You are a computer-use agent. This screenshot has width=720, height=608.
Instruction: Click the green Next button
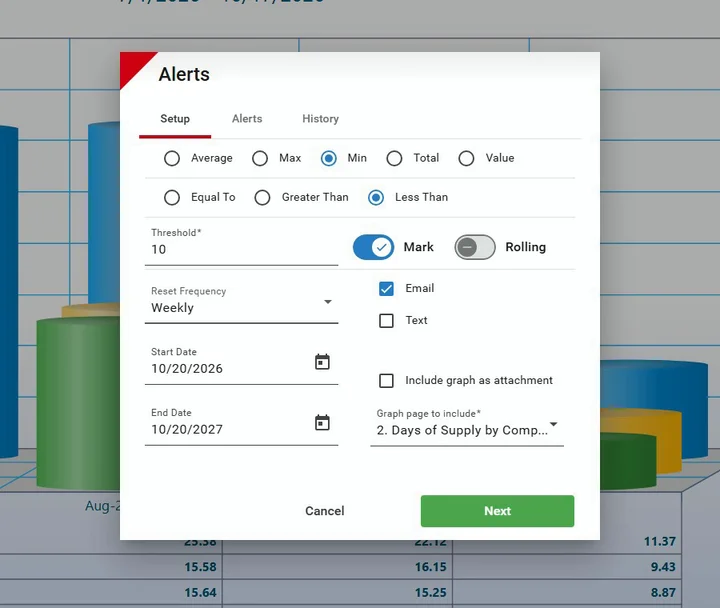[x=497, y=511]
